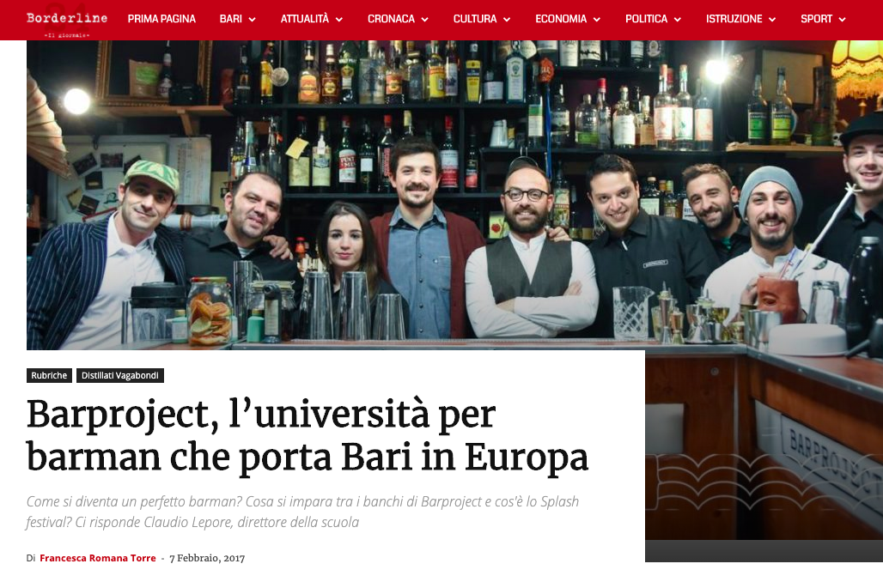This screenshot has height=588, width=883.
Task: Open the Cultura menu chevron
Action: point(507,20)
